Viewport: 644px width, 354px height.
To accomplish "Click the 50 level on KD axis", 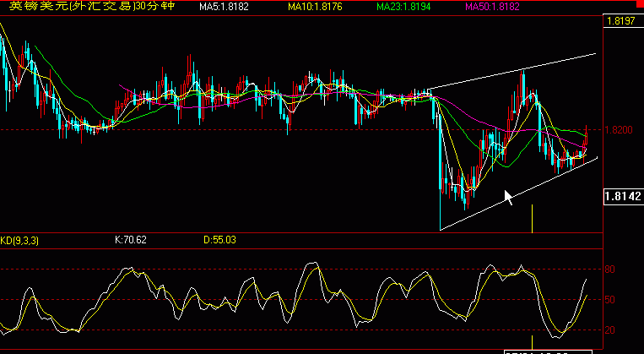I will click(x=610, y=300).
